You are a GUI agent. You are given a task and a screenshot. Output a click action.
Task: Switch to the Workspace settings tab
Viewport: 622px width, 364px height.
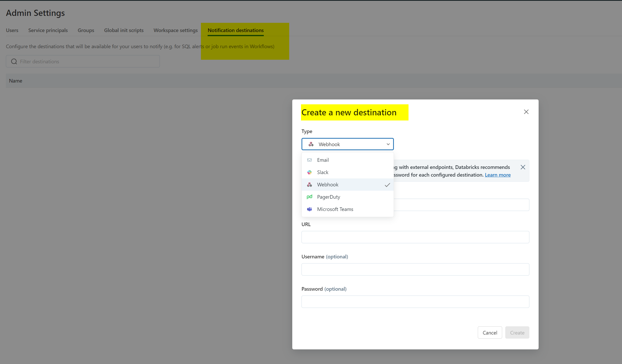coord(176,30)
